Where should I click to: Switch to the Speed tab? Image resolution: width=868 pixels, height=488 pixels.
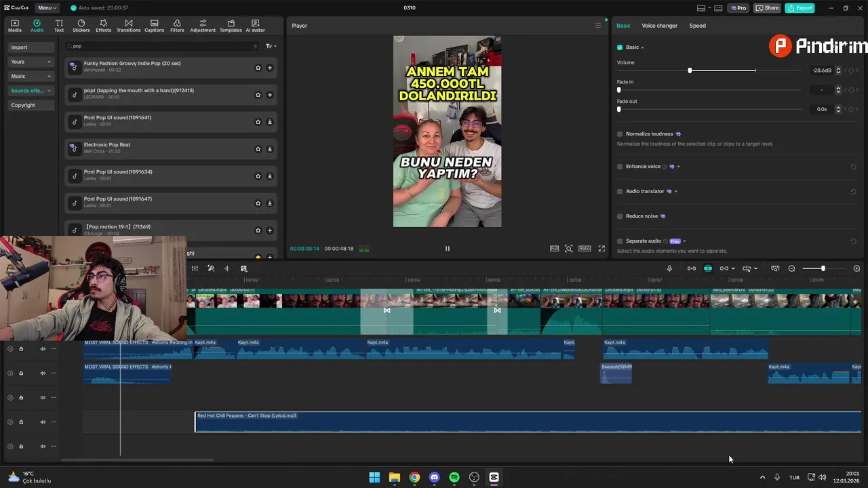[x=697, y=26]
